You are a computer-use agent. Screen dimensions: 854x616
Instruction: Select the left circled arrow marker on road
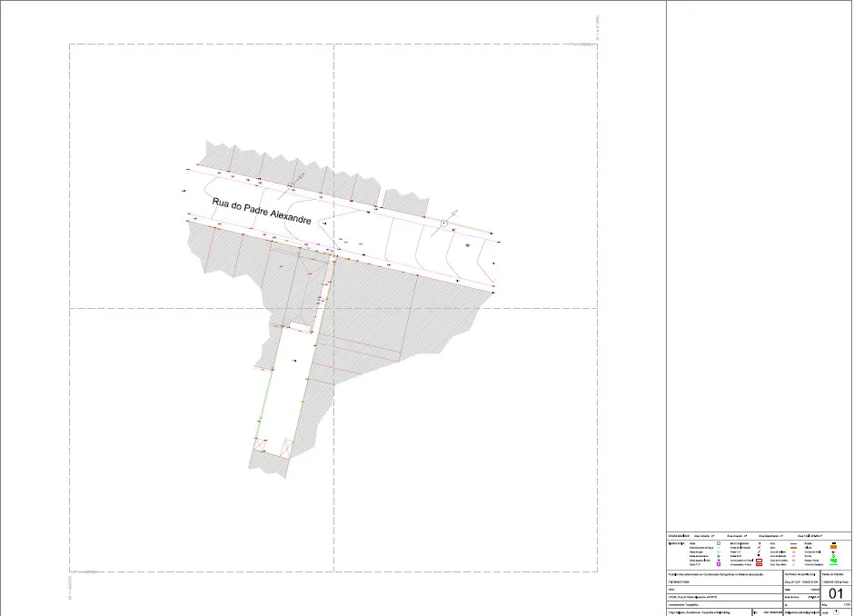[x=291, y=185]
